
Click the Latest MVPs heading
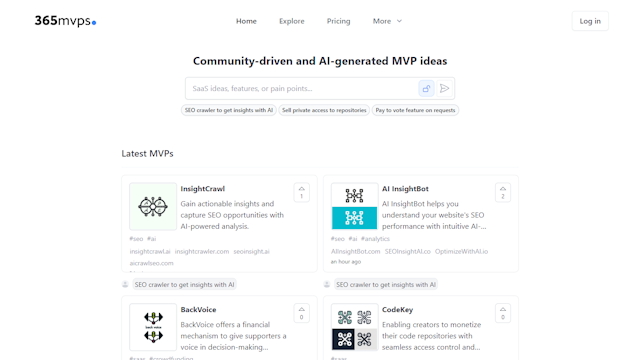147,154
